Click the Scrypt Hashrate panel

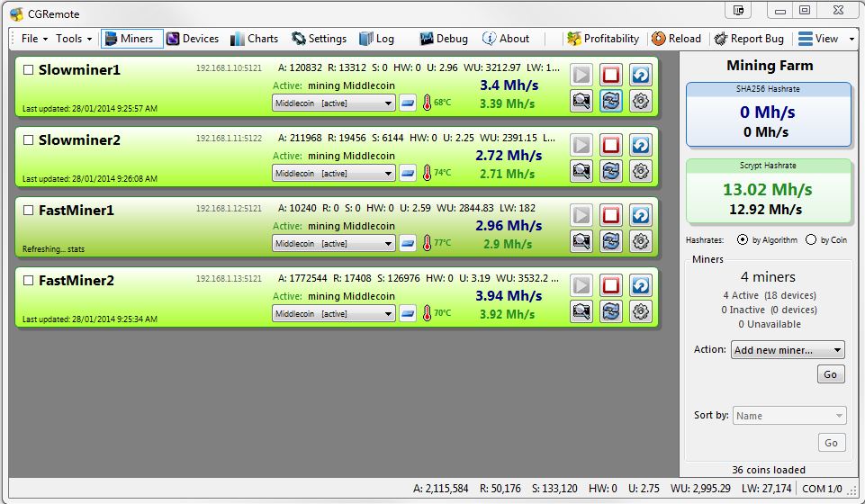tap(768, 191)
